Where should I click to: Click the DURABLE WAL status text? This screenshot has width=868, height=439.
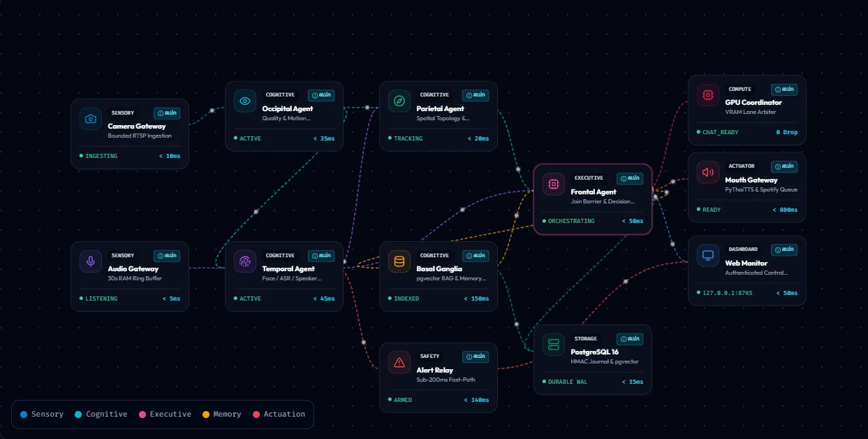(566, 382)
